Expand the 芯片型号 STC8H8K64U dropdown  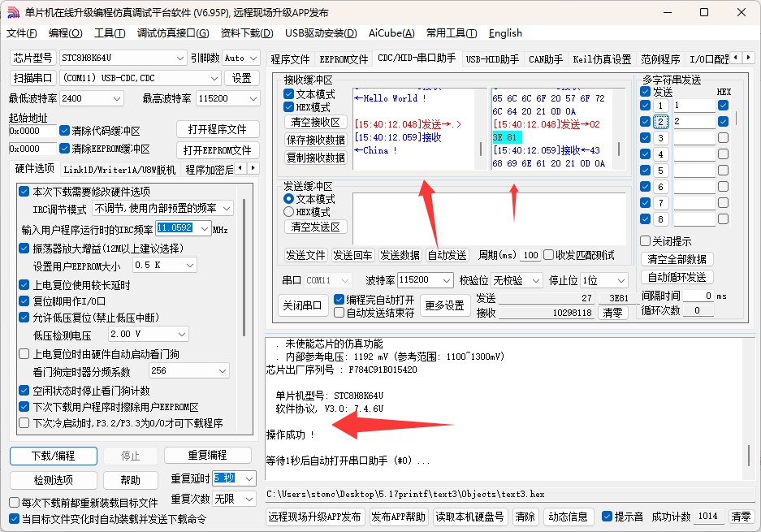click(x=180, y=58)
